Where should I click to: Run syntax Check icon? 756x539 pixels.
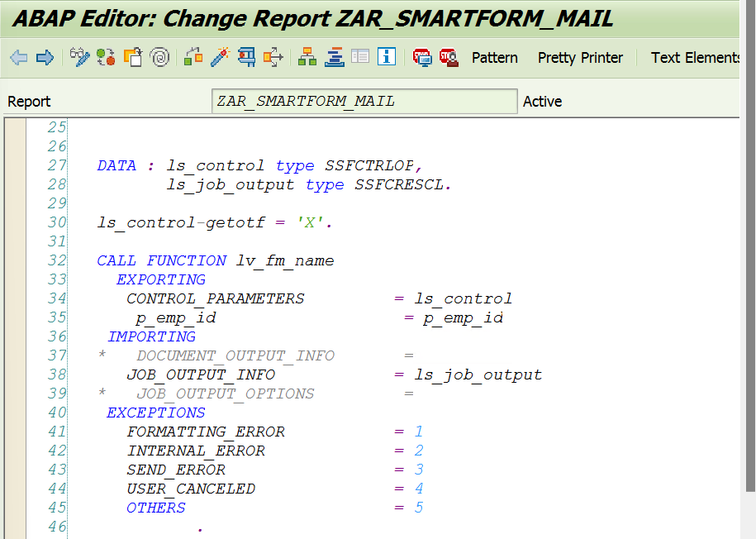(193, 57)
